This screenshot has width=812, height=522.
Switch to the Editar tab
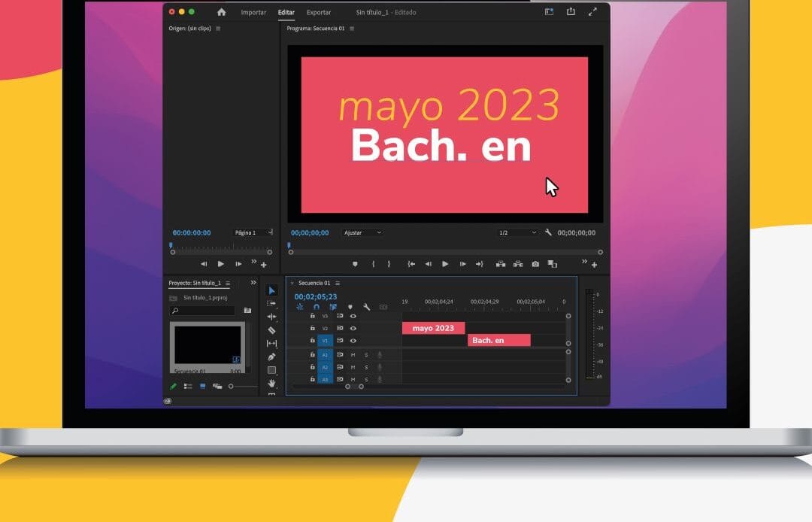[x=286, y=13]
